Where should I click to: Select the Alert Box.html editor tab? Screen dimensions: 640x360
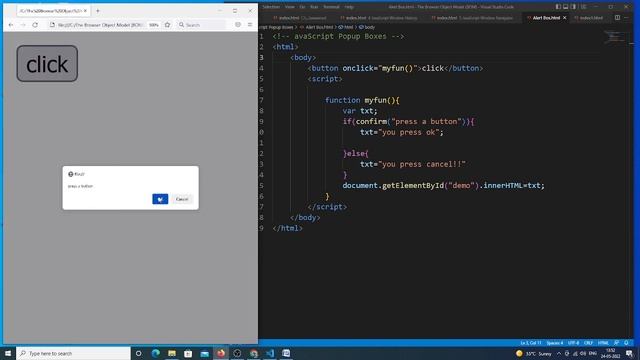(546, 18)
